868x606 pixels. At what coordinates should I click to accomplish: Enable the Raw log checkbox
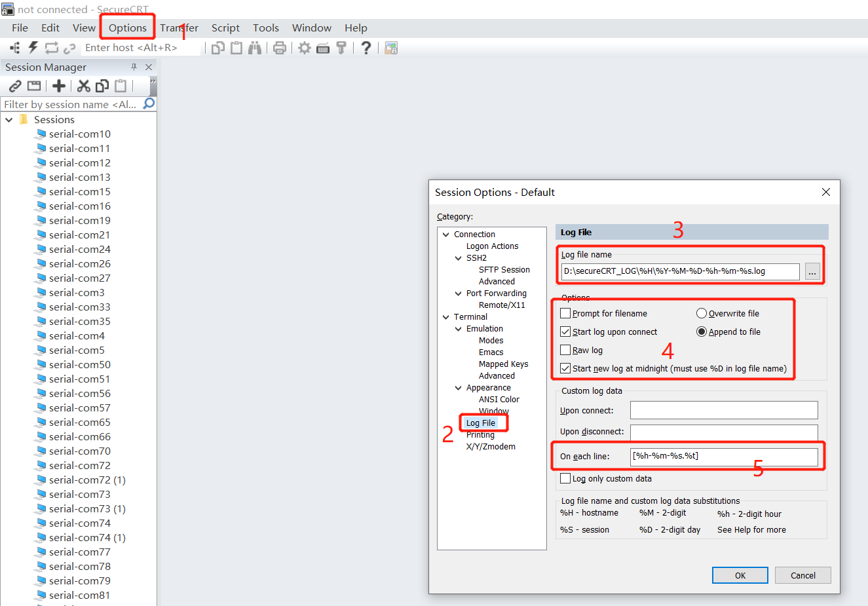565,350
